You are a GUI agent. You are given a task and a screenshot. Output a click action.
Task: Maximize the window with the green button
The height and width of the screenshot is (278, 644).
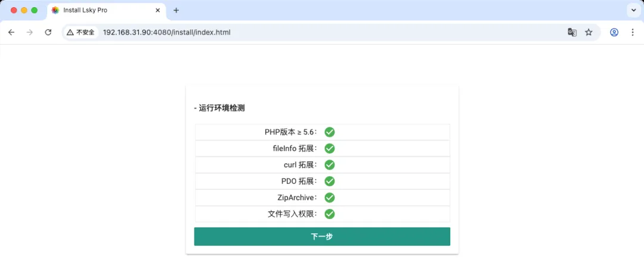[35, 10]
